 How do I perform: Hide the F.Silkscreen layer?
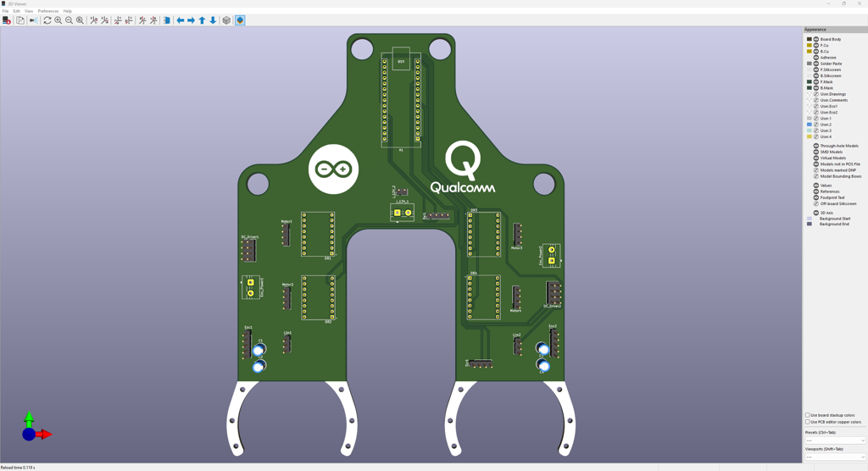(x=816, y=69)
